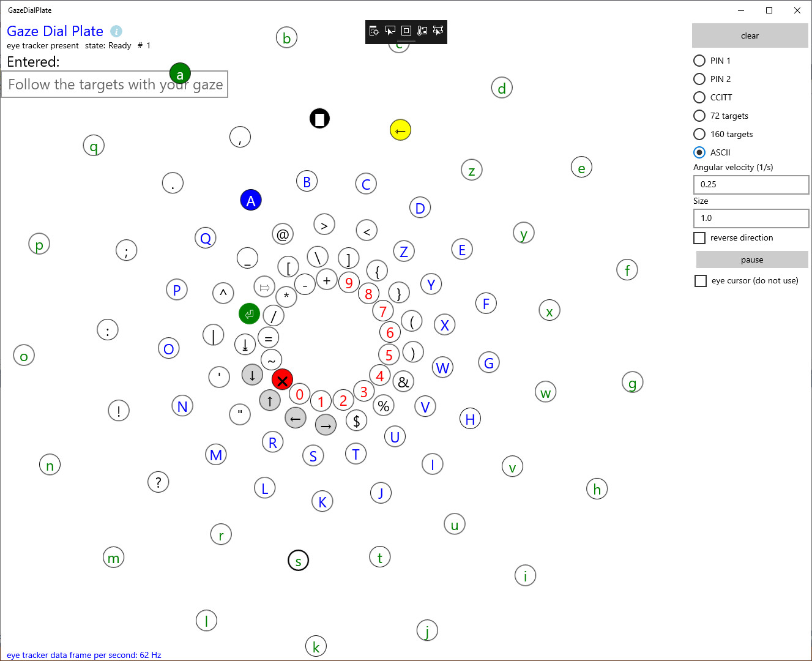Image resolution: width=812 pixels, height=661 pixels.
Task: Select the exclamation mark target
Action: (x=119, y=410)
